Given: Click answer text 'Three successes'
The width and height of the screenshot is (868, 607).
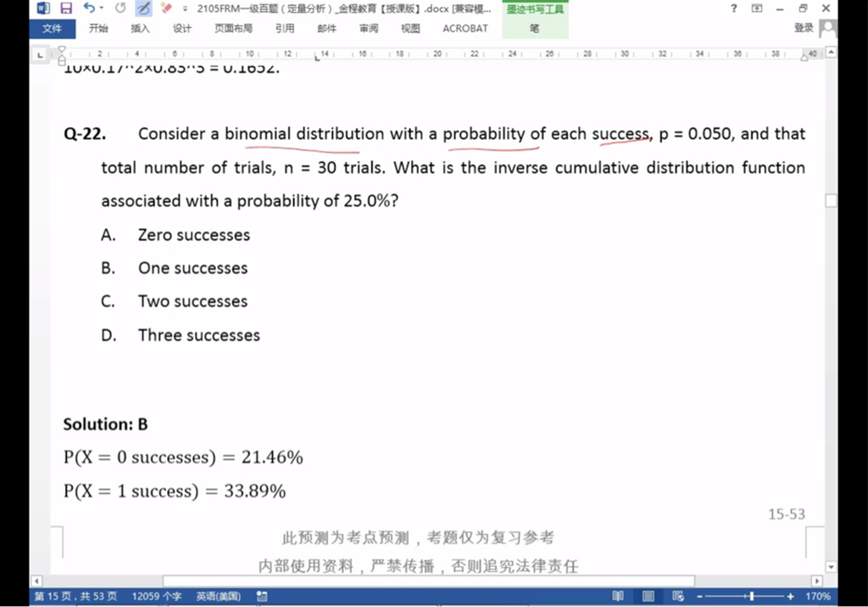Looking at the screenshot, I should [199, 335].
